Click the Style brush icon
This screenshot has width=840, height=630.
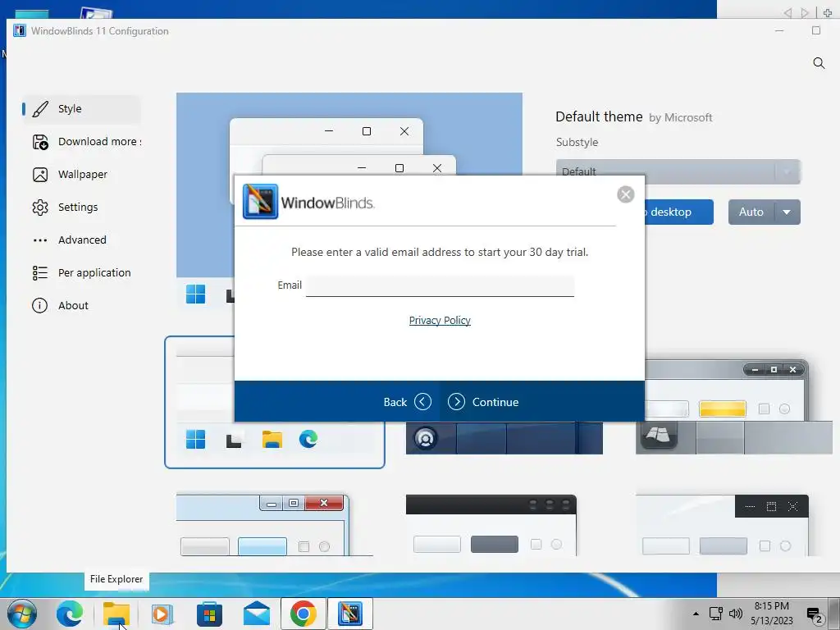point(40,109)
